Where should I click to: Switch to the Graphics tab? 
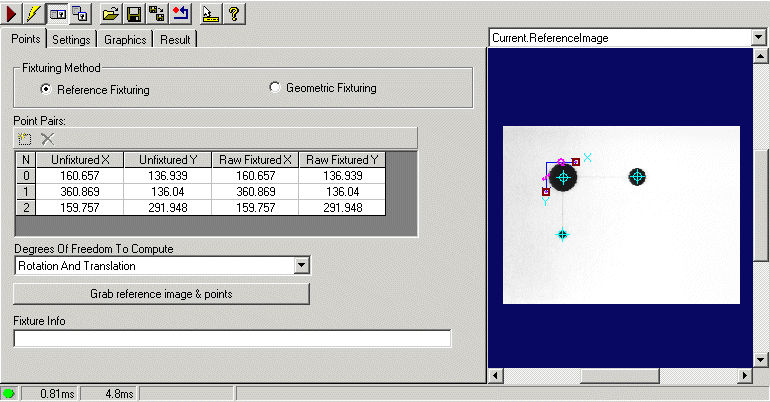[x=125, y=40]
